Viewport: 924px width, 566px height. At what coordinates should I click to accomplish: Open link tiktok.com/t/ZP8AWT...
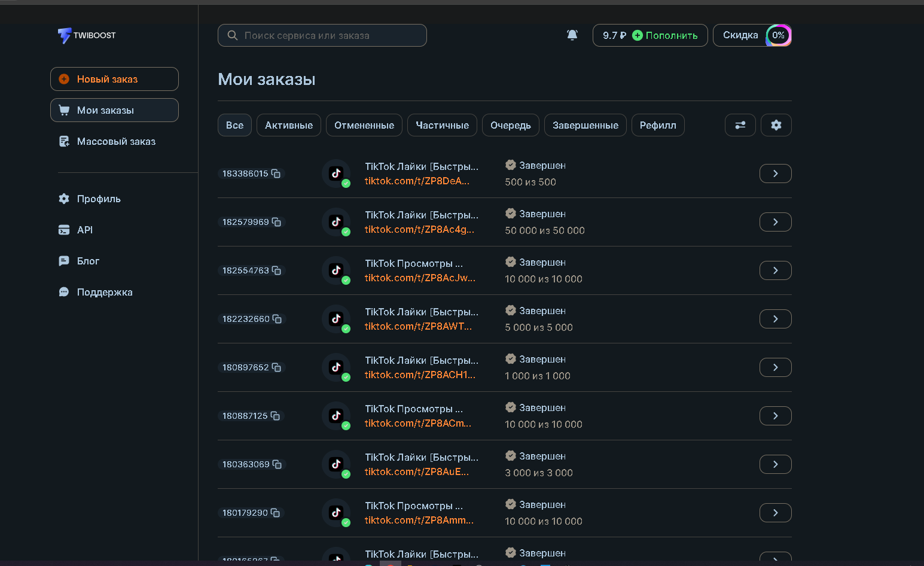pos(418,326)
